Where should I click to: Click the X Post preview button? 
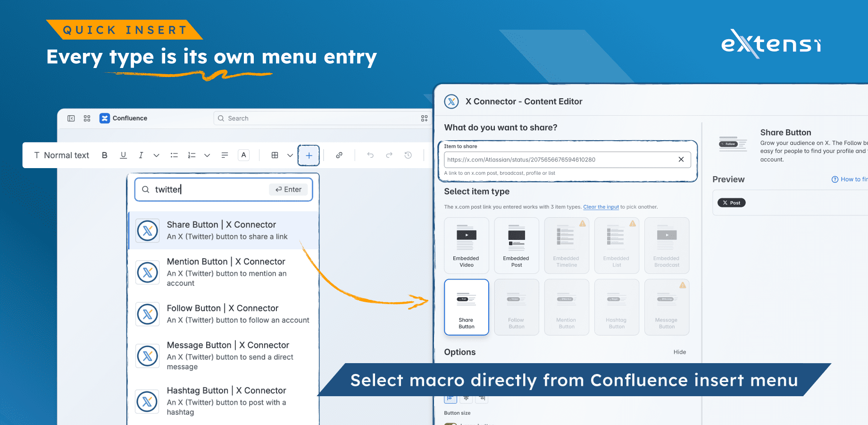(x=732, y=203)
